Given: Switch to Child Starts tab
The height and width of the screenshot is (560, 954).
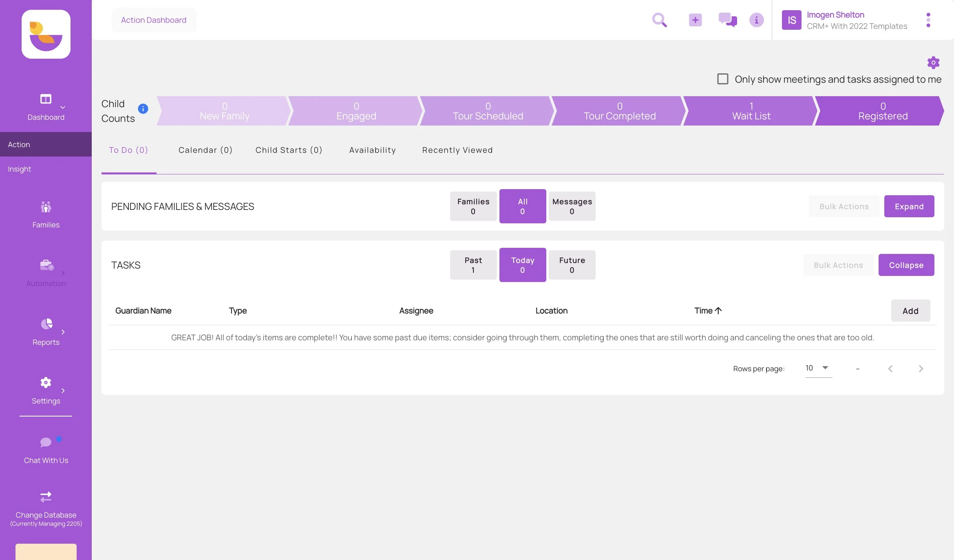Looking at the screenshot, I should (289, 150).
